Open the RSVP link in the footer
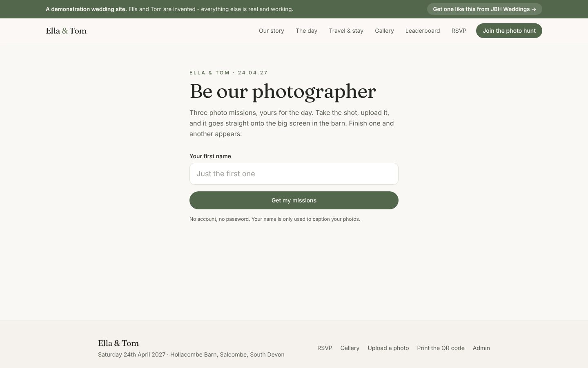Screen dimensions: 588x368 (325, 348)
